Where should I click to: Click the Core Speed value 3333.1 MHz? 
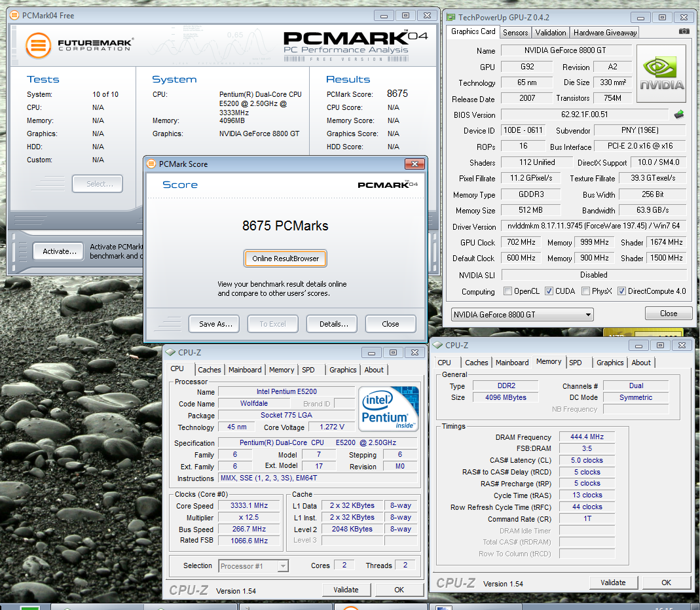[x=249, y=505]
